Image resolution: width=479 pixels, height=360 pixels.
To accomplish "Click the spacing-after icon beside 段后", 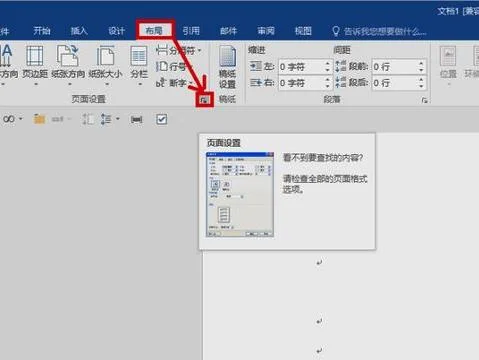I will 341,82.
